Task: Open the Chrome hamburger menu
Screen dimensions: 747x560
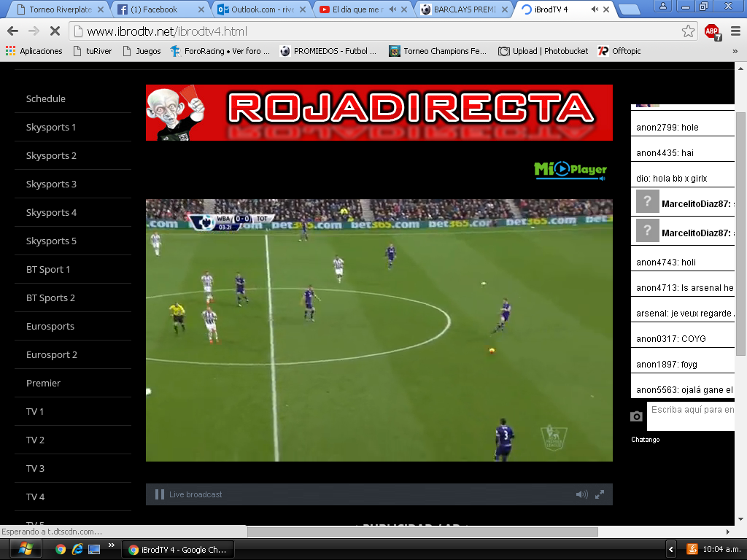Action: 735,31
